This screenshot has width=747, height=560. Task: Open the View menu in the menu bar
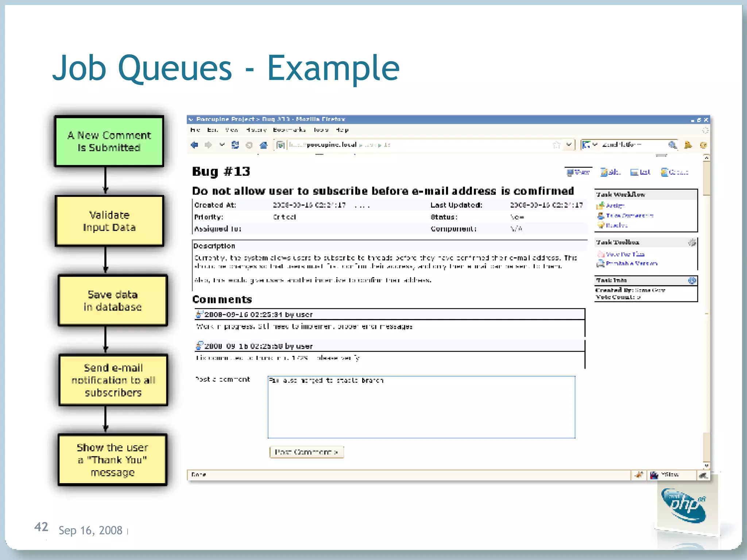pos(232,130)
